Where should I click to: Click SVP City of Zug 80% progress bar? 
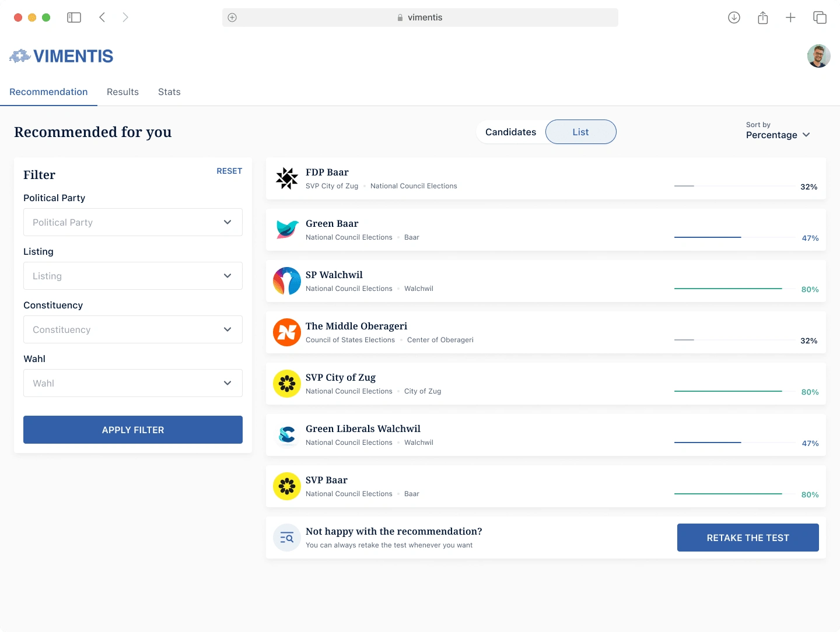[x=735, y=391]
